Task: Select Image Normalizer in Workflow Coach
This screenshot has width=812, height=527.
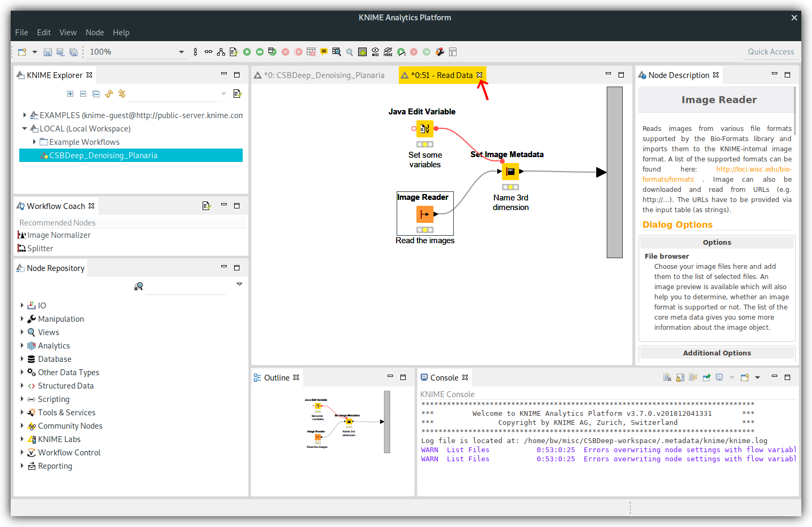Action: pyautogui.click(x=59, y=235)
